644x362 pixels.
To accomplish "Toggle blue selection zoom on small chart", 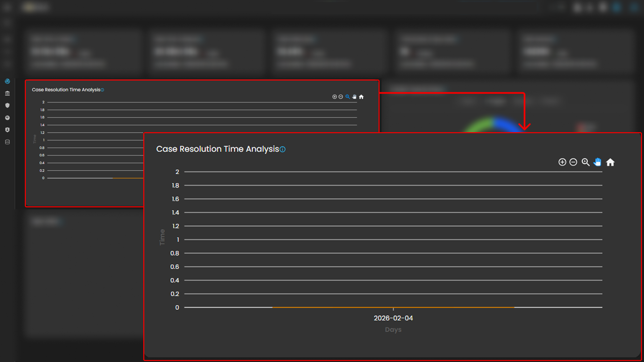I will coord(348,97).
